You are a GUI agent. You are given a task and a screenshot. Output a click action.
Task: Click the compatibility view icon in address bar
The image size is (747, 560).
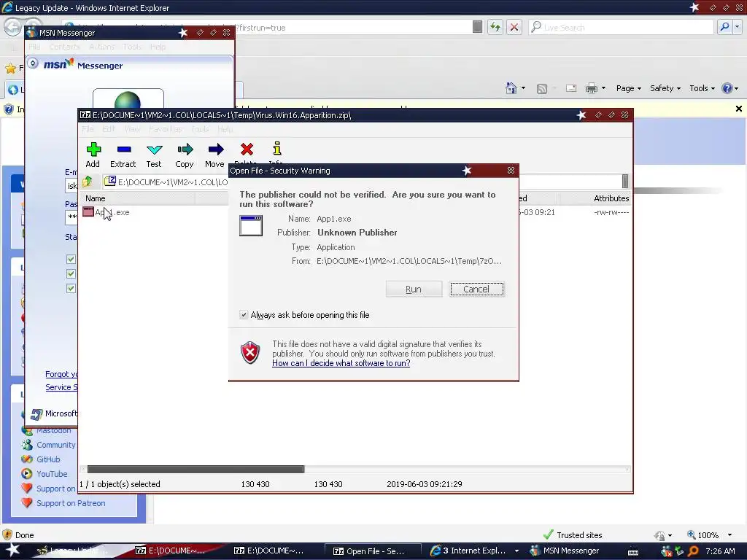(477, 27)
